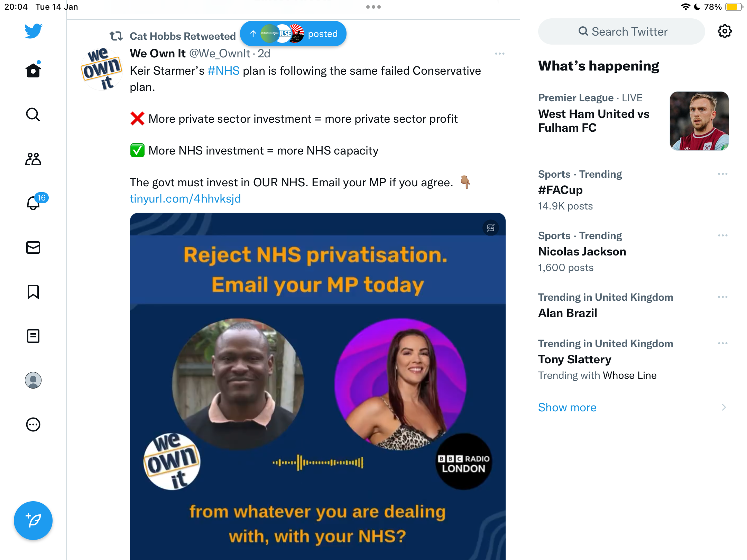747x560 pixels.
Task: Open the Explore search icon in sidebar
Action: point(33,114)
